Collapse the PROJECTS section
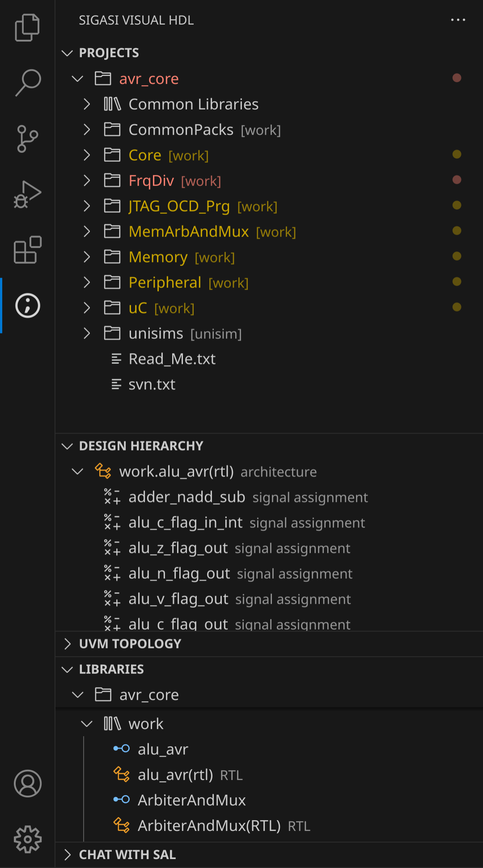The image size is (483, 868). pyautogui.click(x=269, y=53)
